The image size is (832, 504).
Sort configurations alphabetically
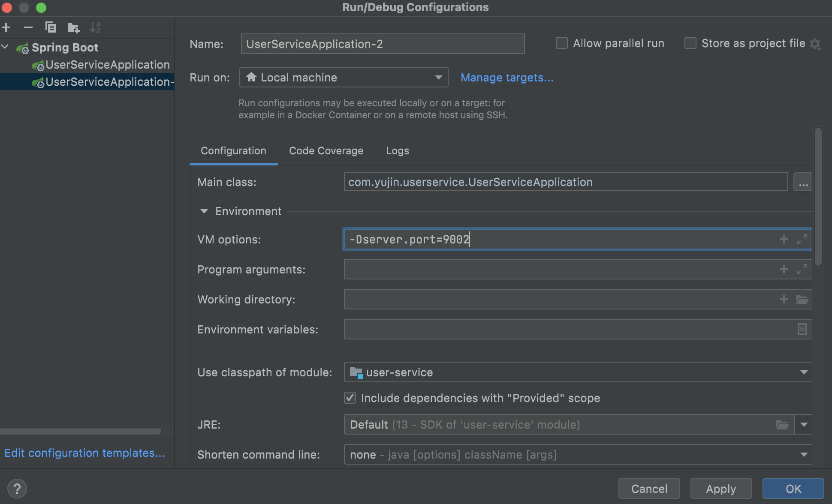(x=95, y=27)
